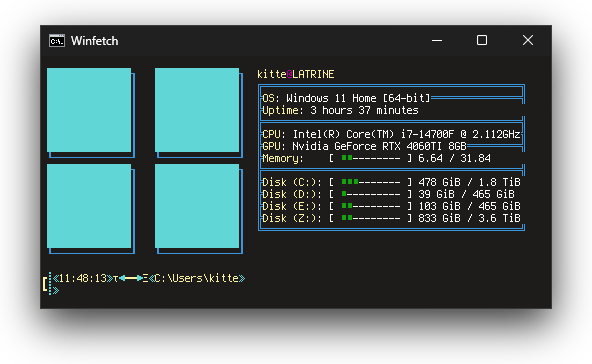Click the kitte@LATRINE user host line
Image resolution: width=592 pixels, height=364 pixels.
pos(296,74)
